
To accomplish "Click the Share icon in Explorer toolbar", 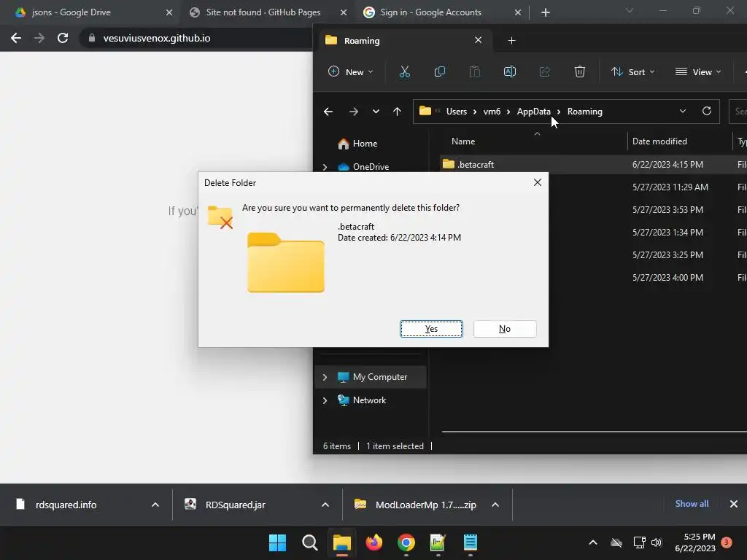I will tap(544, 72).
